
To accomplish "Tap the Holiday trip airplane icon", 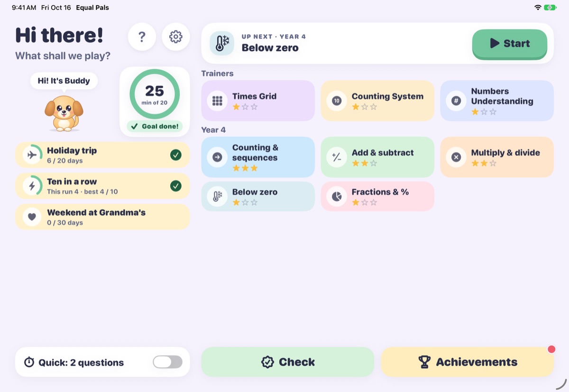I will pyautogui.click(x=32, y=155).
